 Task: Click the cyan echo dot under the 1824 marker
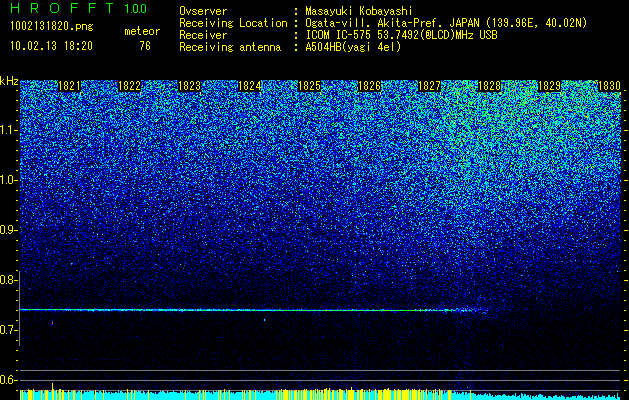tap(264, 320)
